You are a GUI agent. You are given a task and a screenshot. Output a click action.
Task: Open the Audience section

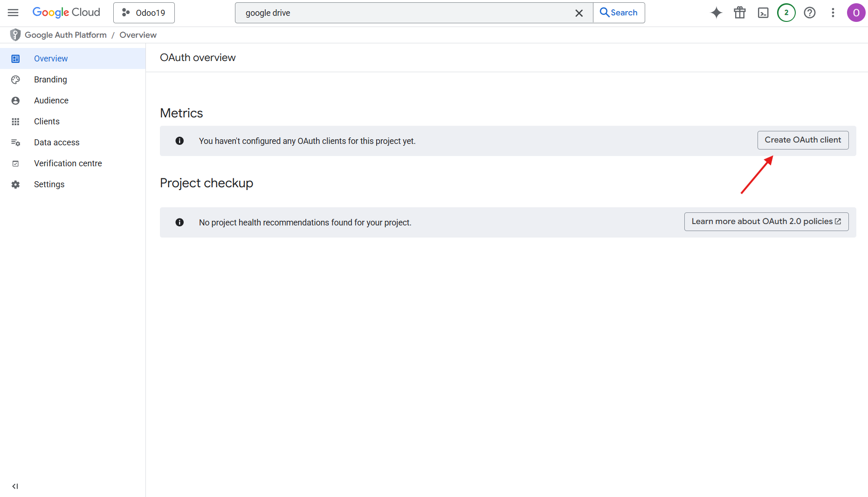click(x=51, y=101)
